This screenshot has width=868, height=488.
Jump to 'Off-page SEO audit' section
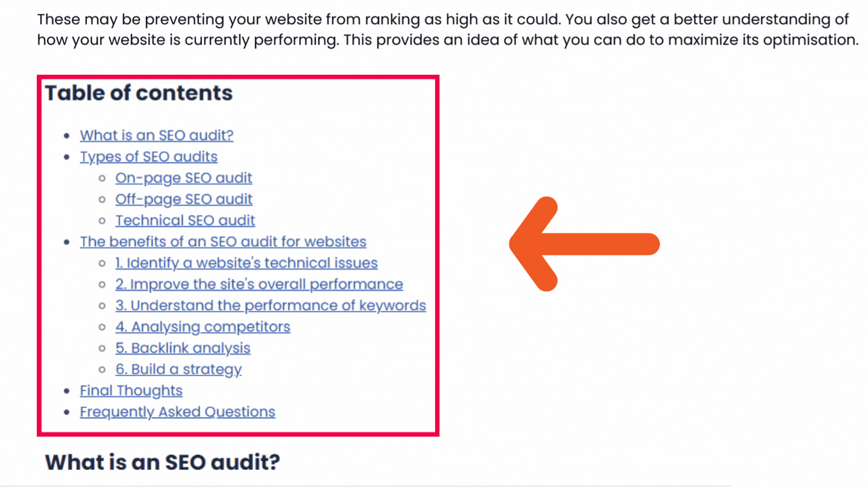(x=184, y=199)
